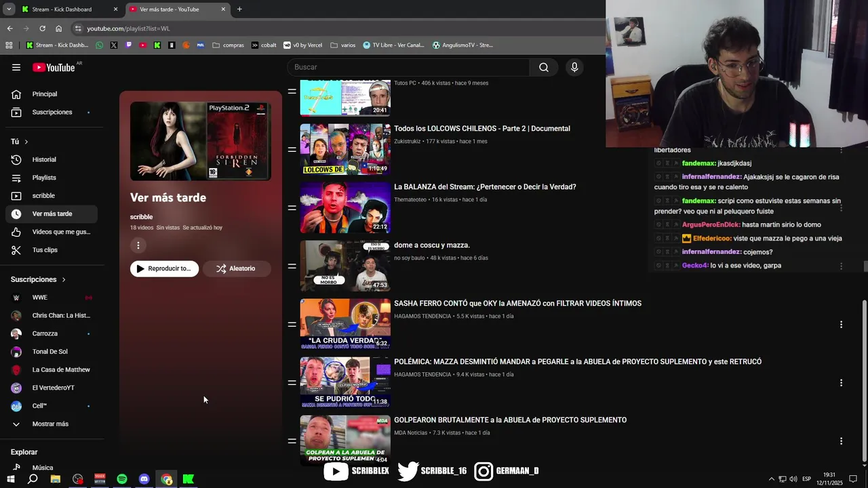Open a new Chrome tab

click(239, 9)
